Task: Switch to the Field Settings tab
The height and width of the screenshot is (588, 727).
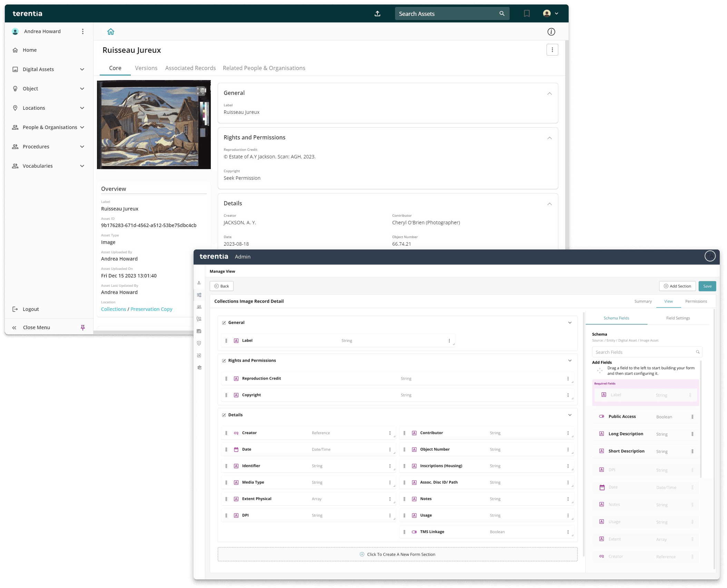Action: 678,318
